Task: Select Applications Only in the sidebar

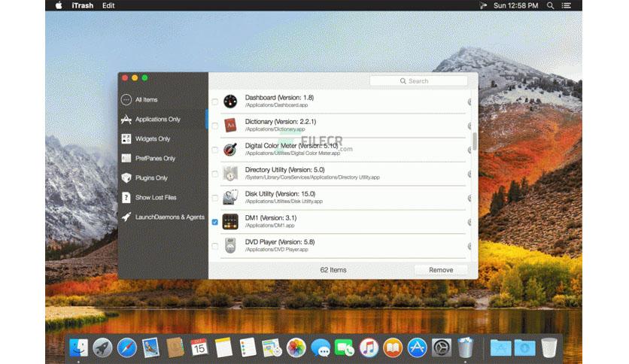Action: tap(150, 119)
